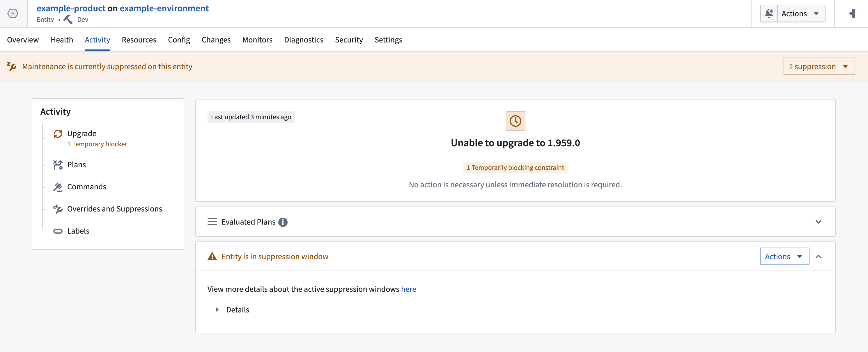This screenshot has width=868, height=352.
Task: Click the warning triangle suppression icon
Action: coord(212,257)
